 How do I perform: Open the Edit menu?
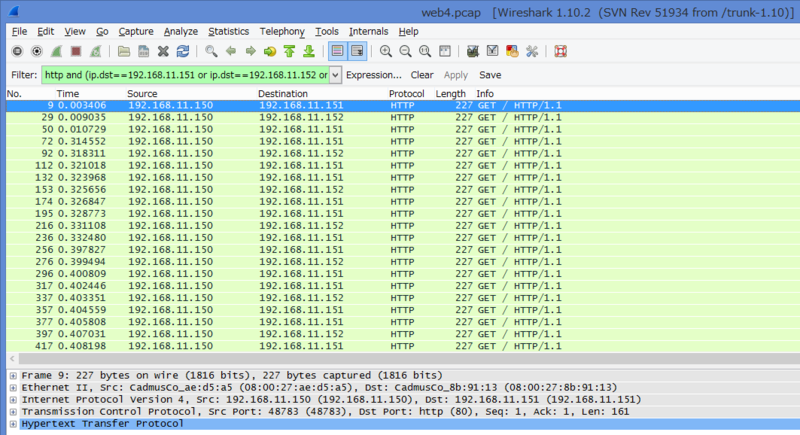[x=45, y=31]
